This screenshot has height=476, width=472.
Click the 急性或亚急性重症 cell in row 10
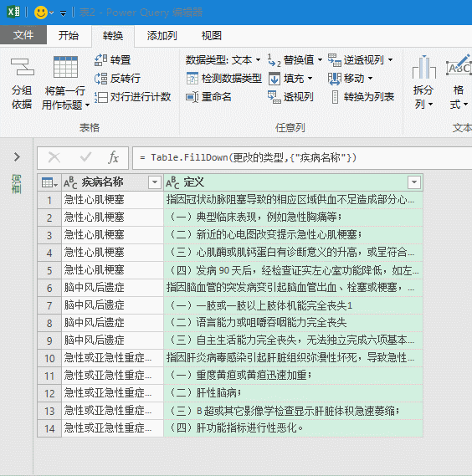112,358
